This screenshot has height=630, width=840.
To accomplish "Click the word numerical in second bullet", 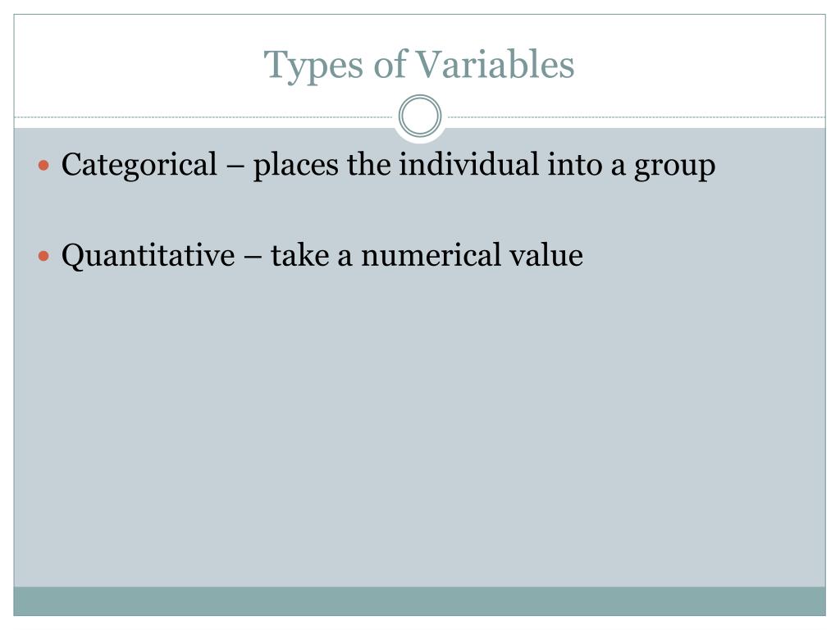I will point(431,256).
